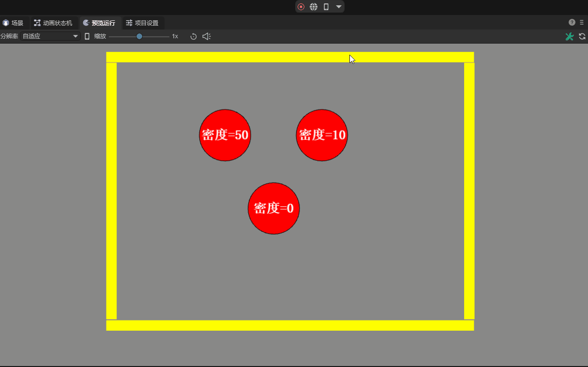The width and height of the screenshot is (588, 367).
Task: Click the device orientation icon beside 缩放
Action: tap(87, 36)
